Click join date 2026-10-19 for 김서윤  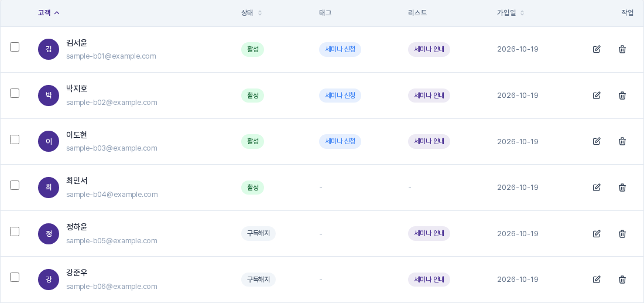click(518, 49)
